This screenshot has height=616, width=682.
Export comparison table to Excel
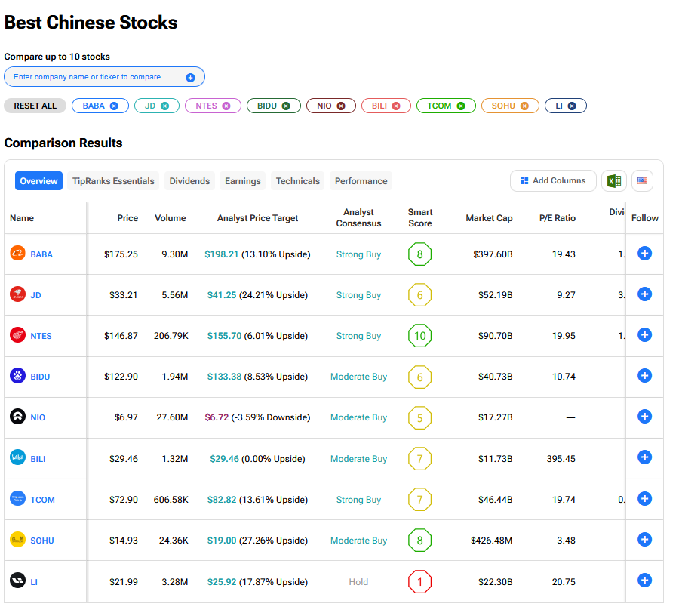click(x=614, y=181)
